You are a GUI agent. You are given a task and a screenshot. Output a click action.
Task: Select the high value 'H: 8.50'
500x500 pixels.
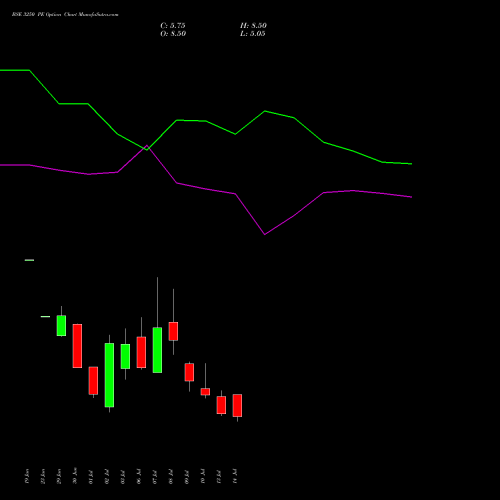click(253, 26)
